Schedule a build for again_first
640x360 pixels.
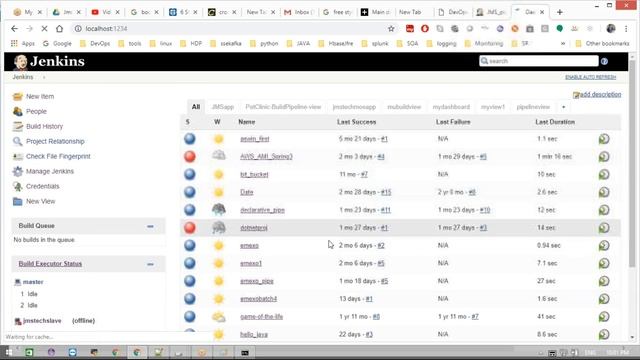(x=604, y=139)
